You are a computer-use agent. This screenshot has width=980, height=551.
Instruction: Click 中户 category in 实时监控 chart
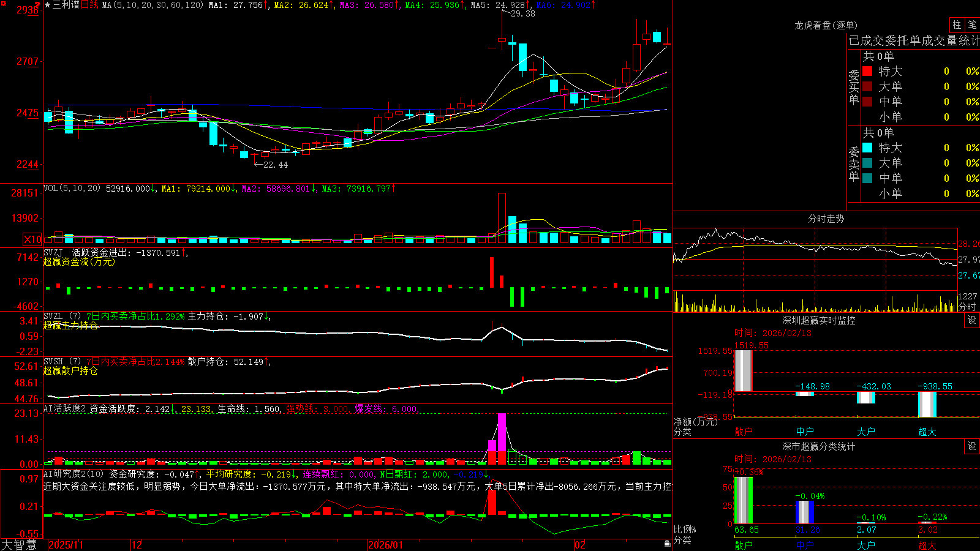[x=805, y=432]
